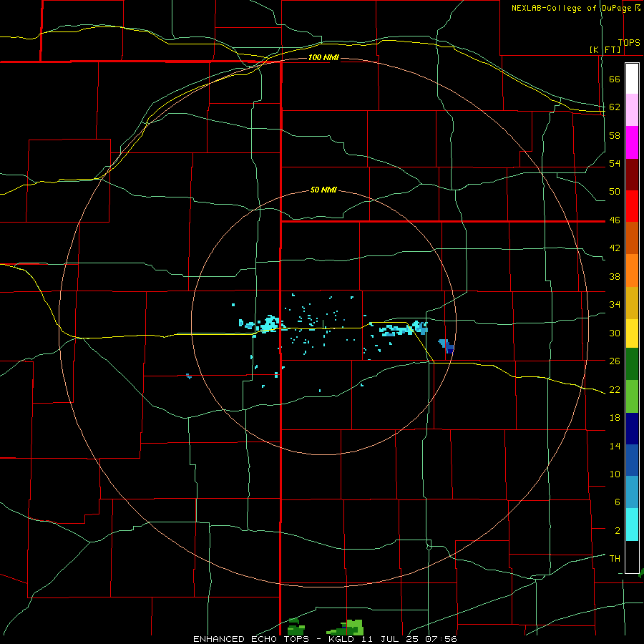Click the navy blue swatch in the legend
The width and height of the screenshot is (644, 644).
pyautogui.click(x=632, y=429)
